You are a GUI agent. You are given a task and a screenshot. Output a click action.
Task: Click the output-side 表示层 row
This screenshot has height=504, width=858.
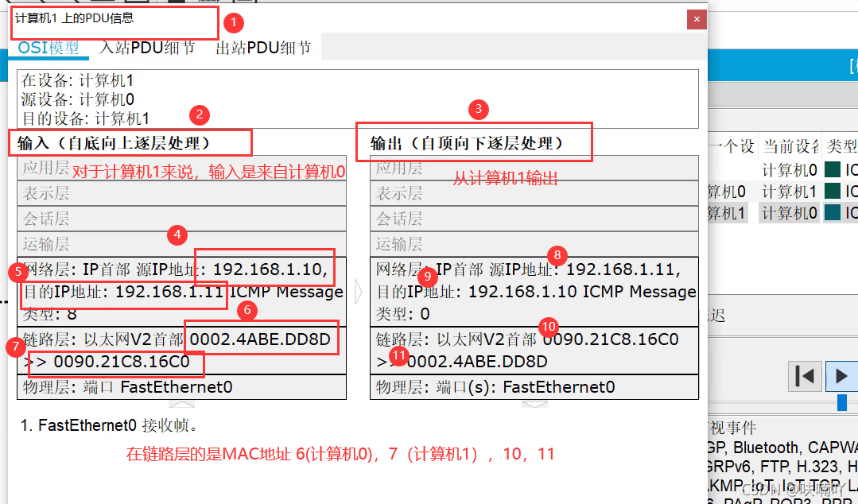[534, 193]
